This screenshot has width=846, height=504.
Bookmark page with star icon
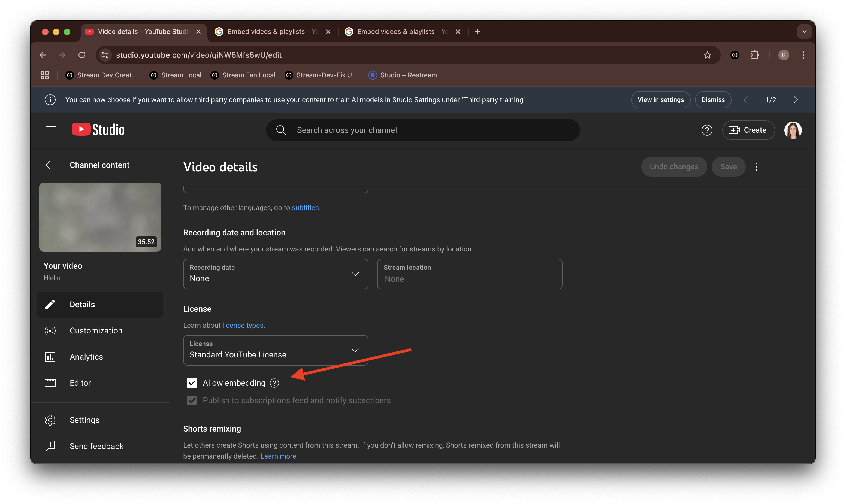tap(707, 55)
